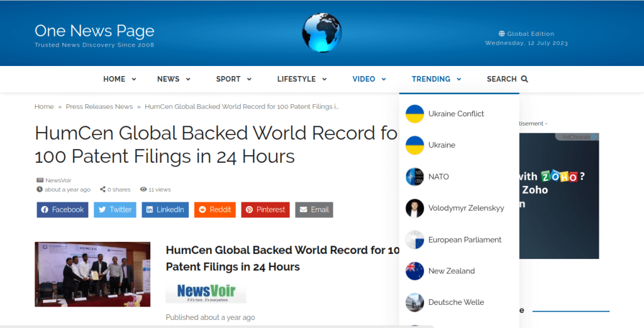Share article on LinkedIn
The width and height of the screenshot is (644, 328).
point(165,210)
